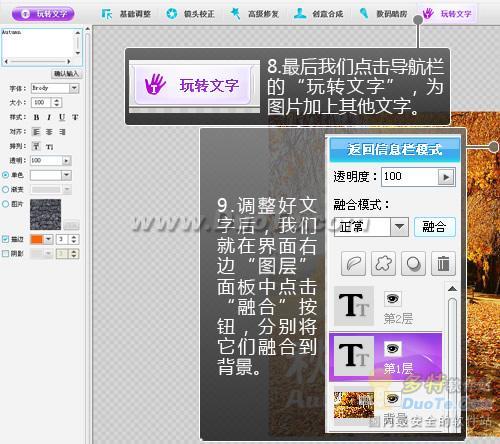Click the Underline style icon
500x444 pixels.
pos(62,117)
